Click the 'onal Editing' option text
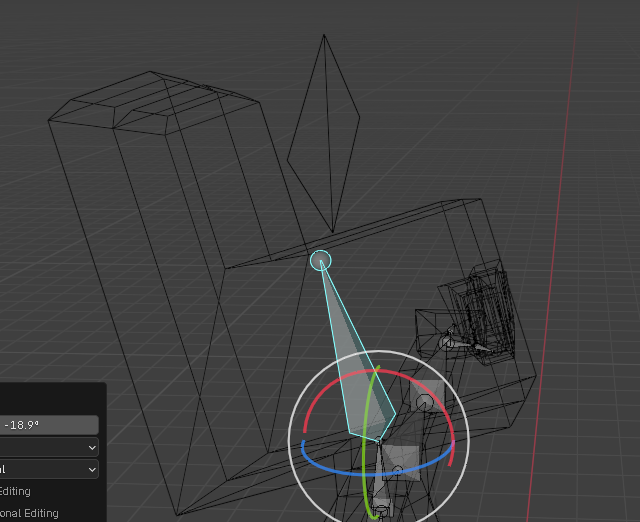Image resolution: width=640 pixels, height=522 pixels. (29, 513)
